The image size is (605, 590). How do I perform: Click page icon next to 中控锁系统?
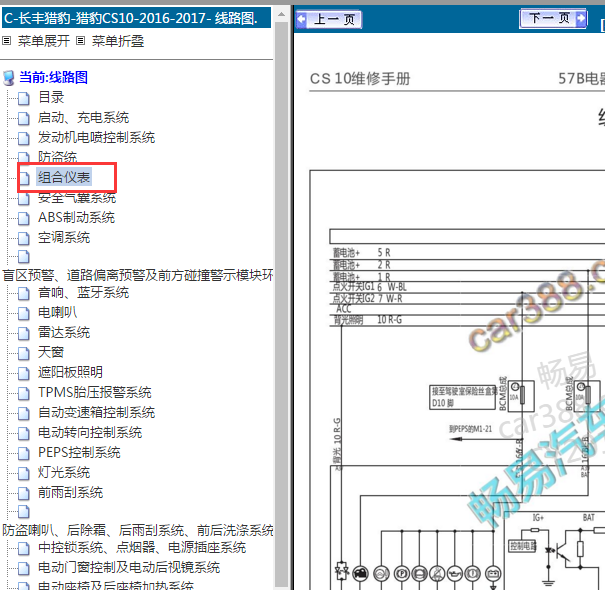pyautogui.click(x=24, y=548)
